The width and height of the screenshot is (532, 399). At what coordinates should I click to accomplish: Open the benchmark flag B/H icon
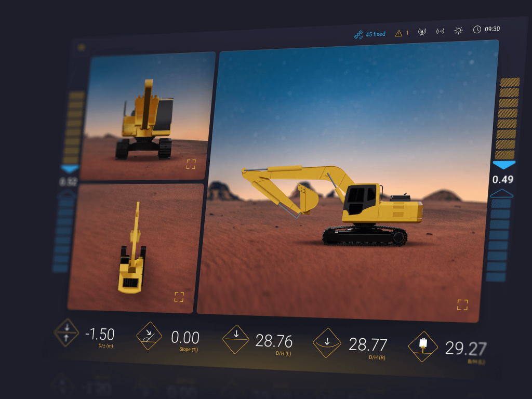pos(422,347)
